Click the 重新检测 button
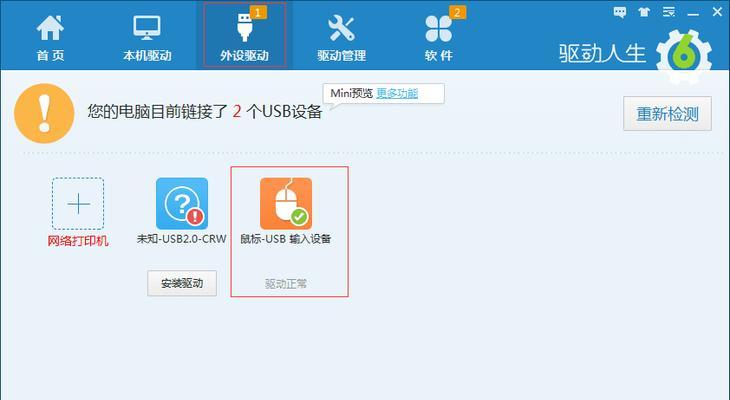The height and width of the screenshot is (400, 730). (667, 114)
